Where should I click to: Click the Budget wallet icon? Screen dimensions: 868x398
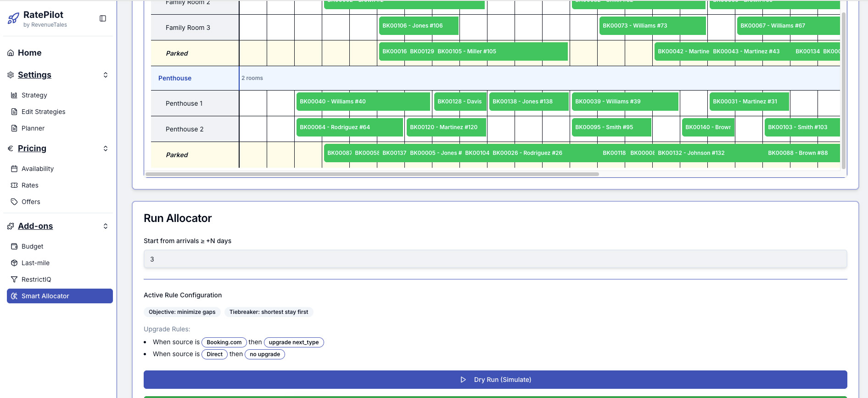click(x=14, y=246)
